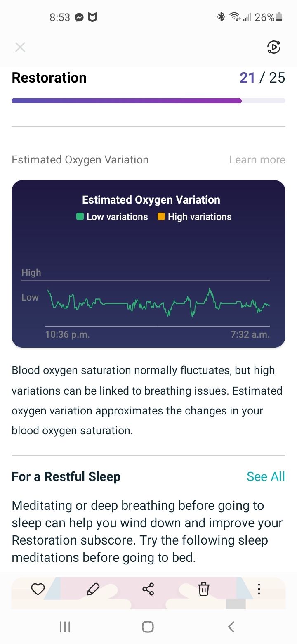This screenshot has height=644, width=297.
Task: Tap the share icon in the bottom toolbar
Action: [148, 589]
